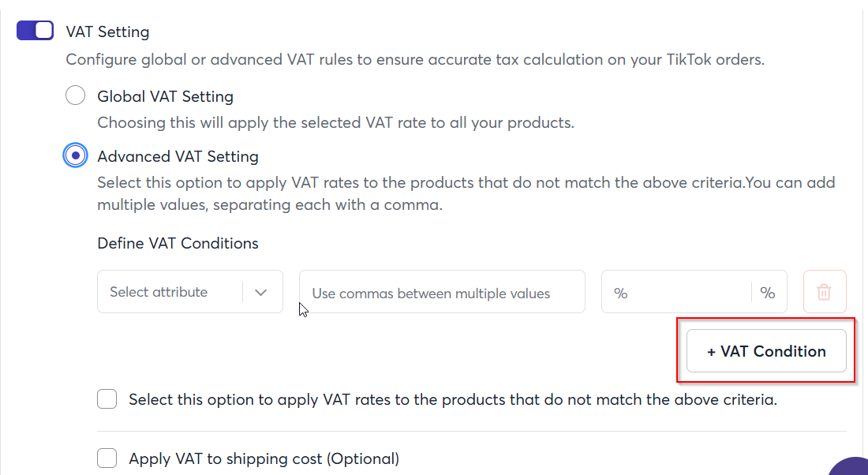Viewport: 868px width, 475px height.
Task: Click label text beside unmatched-products checkbox
Action: [x=453, y=399]
